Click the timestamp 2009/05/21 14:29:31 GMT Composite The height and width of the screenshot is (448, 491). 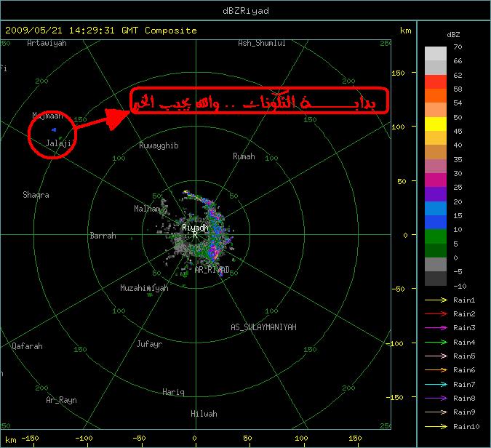(101, 31)
